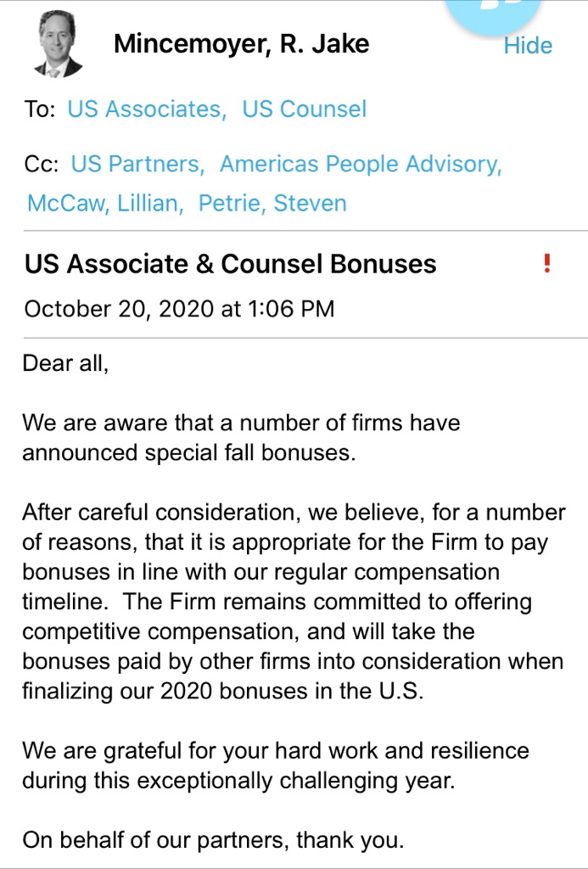Open Americas People Advisory recipient
The image size is (588, 869).
point(361,164)
